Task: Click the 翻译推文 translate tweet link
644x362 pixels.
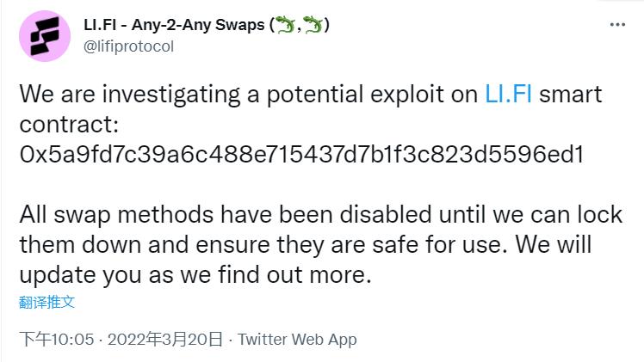Action: 46,303
